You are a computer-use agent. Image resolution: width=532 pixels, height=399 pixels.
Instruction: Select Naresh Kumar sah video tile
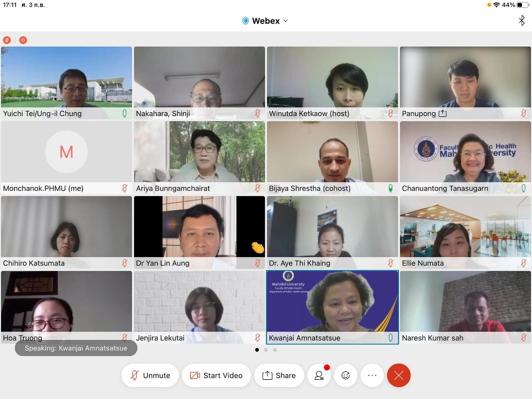tap(465, 307)
